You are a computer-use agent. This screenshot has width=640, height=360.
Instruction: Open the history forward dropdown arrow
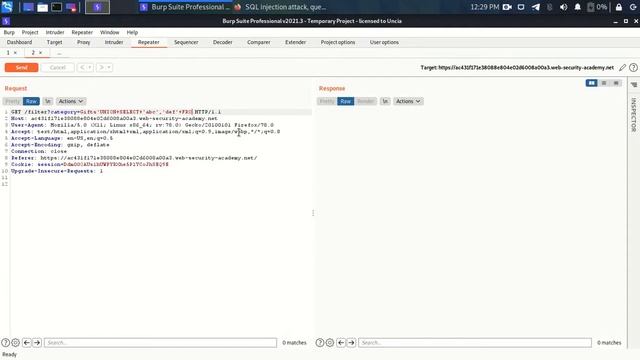click(x=109, y=67)
